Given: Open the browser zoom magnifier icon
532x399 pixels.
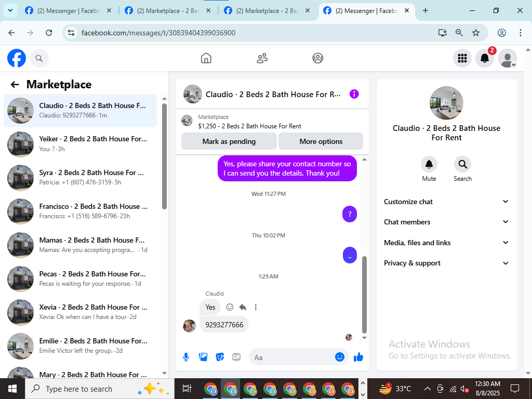Looking at the screenshot, I should [x=459, y=33].
